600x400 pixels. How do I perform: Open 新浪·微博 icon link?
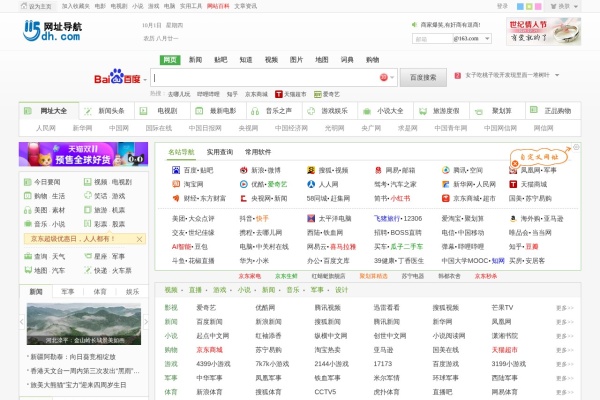(x=243, y=170)
